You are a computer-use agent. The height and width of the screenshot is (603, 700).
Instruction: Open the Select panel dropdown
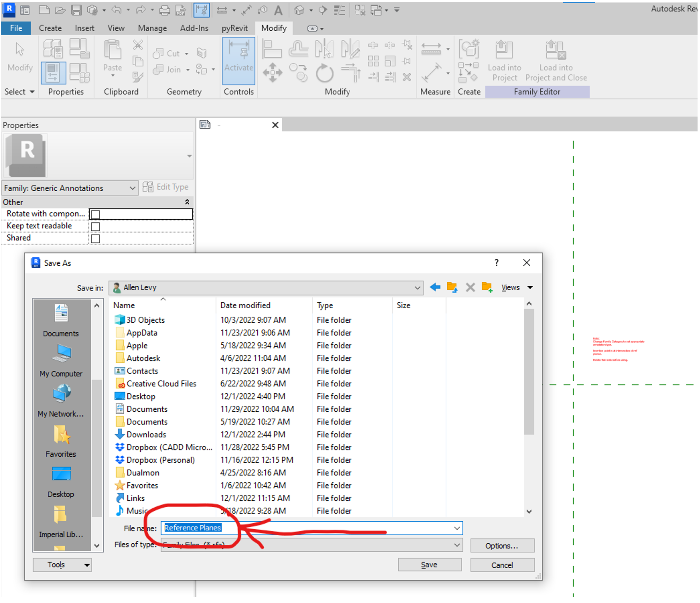click(x=19, y=92)
